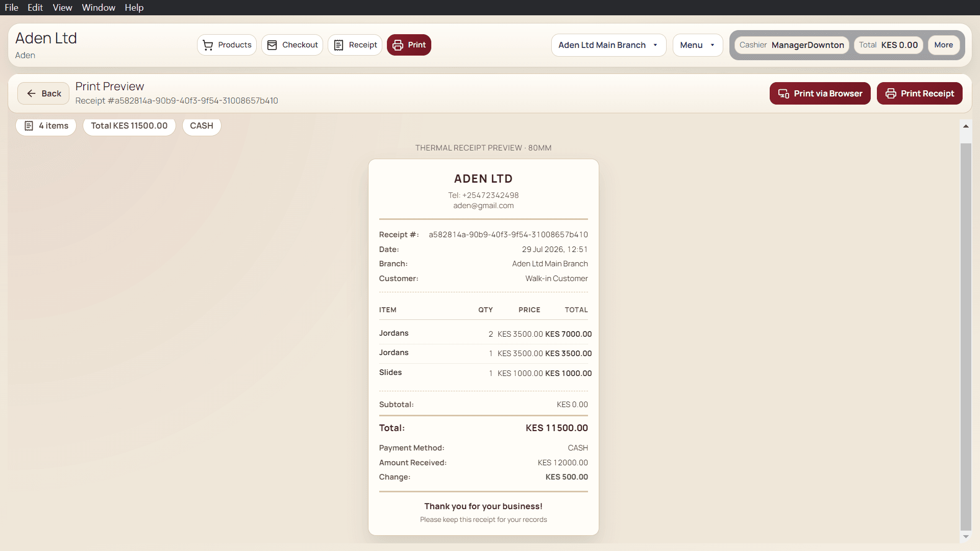The height and width of the screenshot is (551, 980).
Task: Click the printer icon in Print tab
Action: (398, 45)
